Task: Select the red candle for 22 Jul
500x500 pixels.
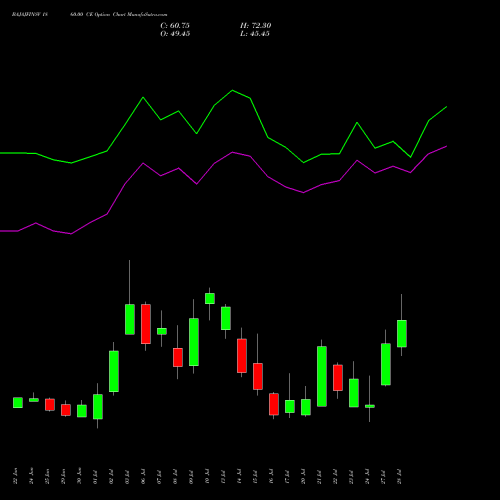Action: tap(338, 378)
